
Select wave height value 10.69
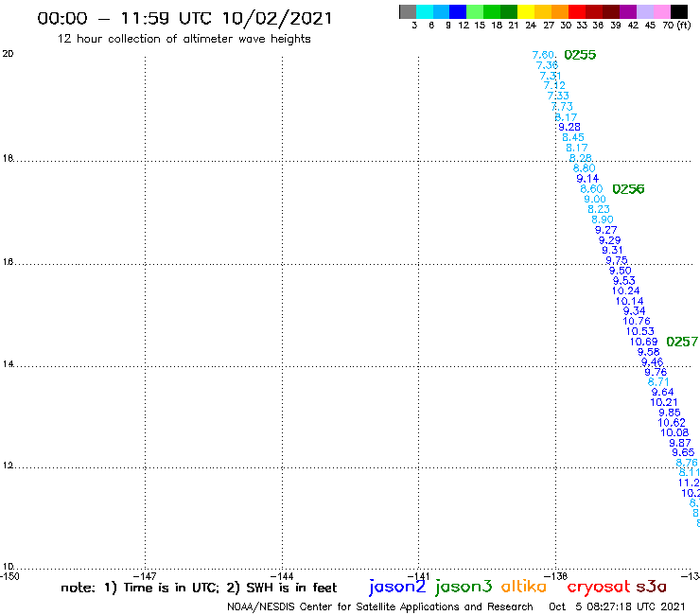click(644, 343)
